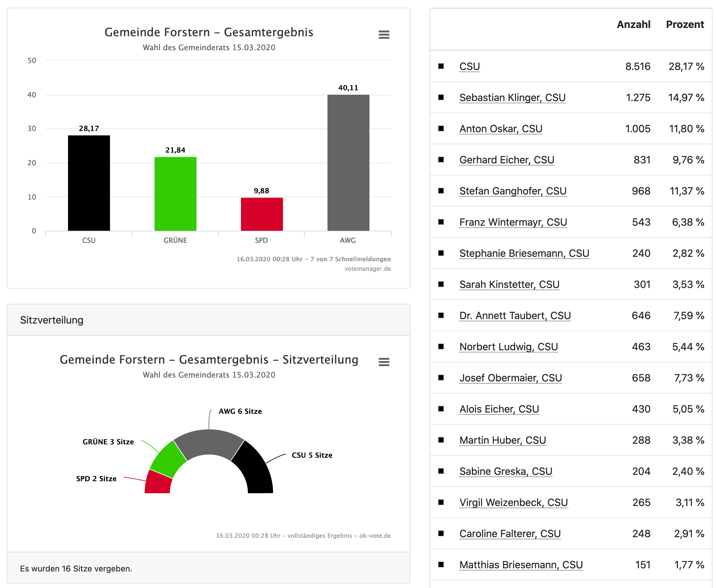Click the black CSU bar in the chart

tap(89, 183)
